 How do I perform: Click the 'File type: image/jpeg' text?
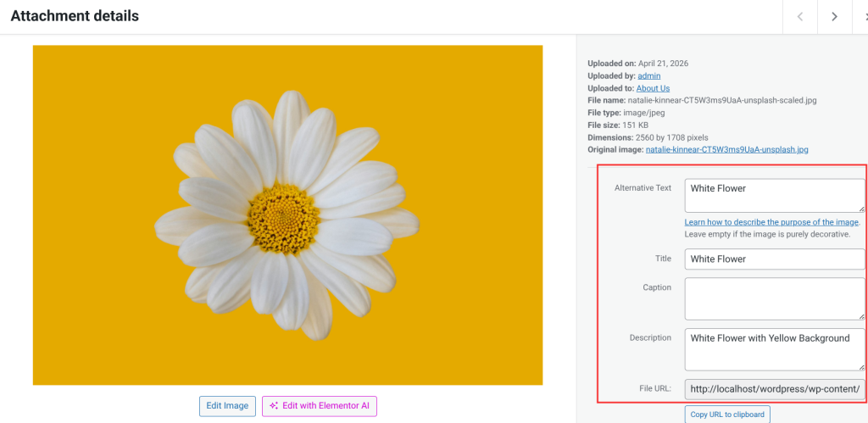[x=626, y=113]
